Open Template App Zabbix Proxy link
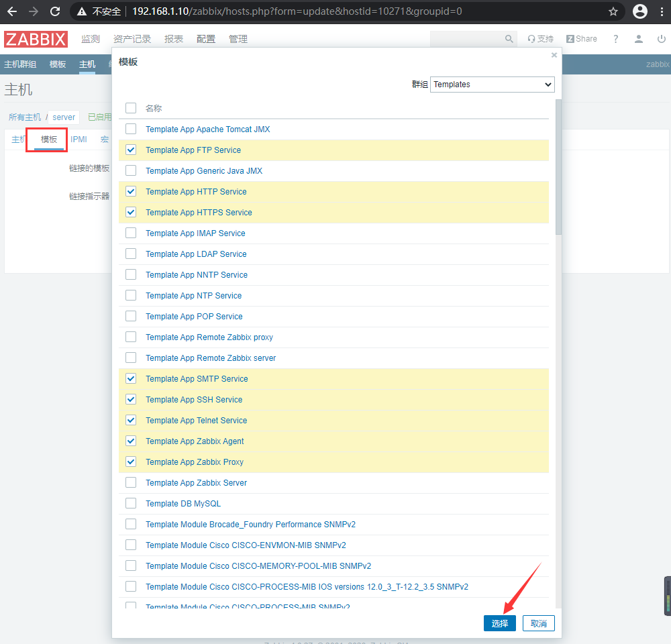671x644 pixels. (x=195, y=462)
